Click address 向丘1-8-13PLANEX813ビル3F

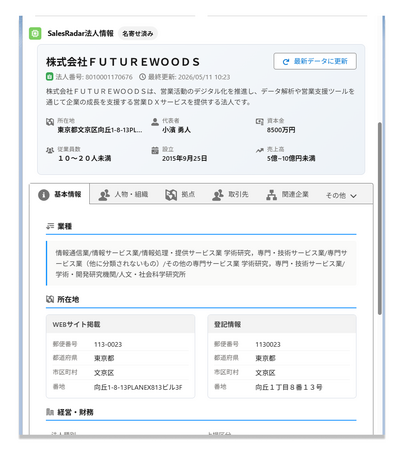click(x=138, y=387)
